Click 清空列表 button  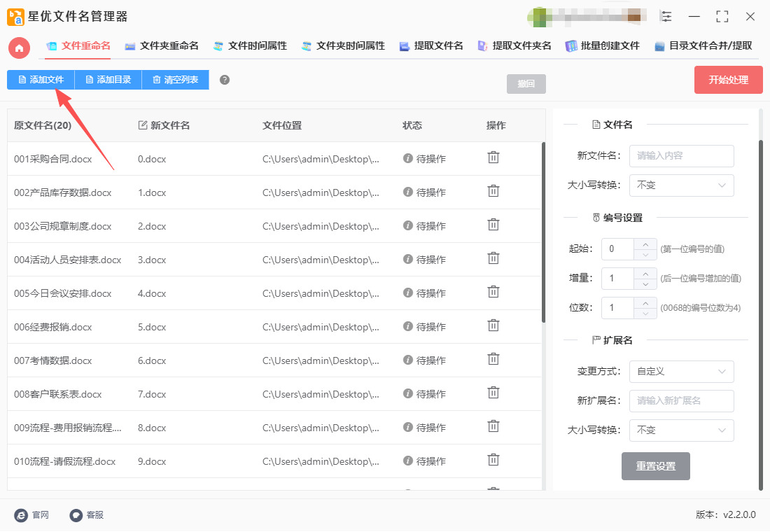tap(175, 80)
